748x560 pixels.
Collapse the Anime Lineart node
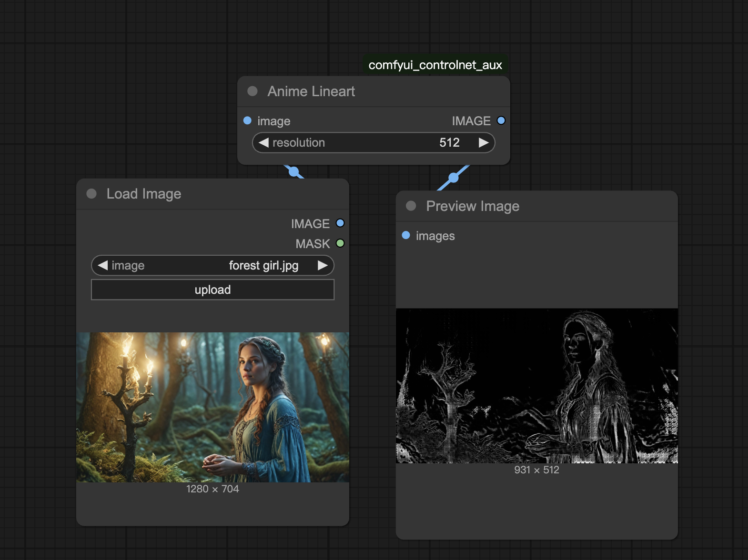click(x=253, y=91)
